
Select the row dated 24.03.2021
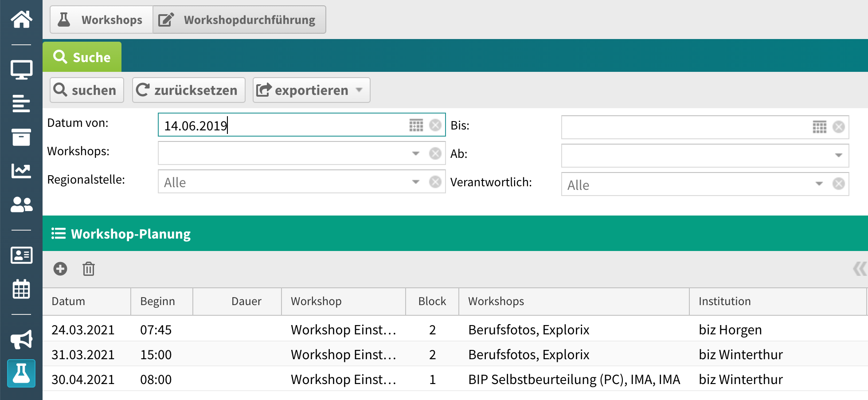pos(455,329)
